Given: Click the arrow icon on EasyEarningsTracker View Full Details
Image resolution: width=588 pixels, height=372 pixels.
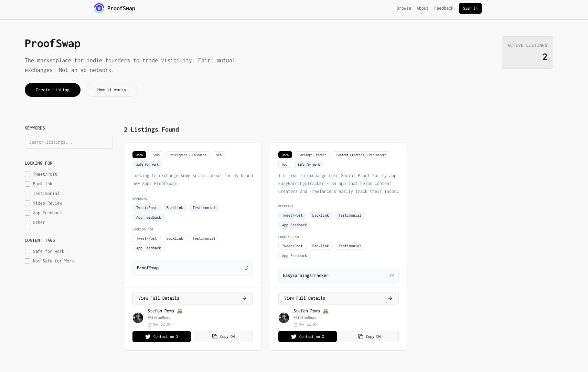Looking at the screenshot, I should (390, 298).
